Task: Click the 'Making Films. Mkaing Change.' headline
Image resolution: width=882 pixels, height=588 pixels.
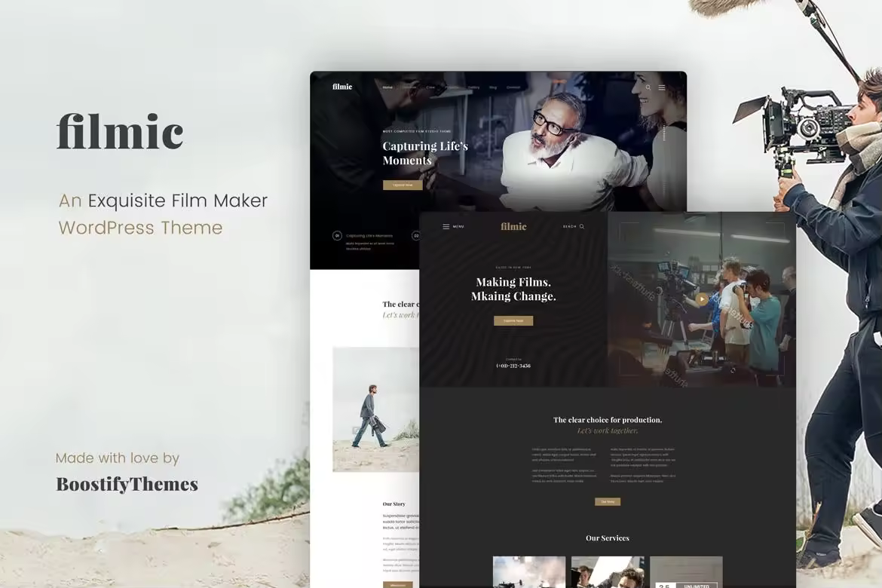Action: tap(513, 289)
